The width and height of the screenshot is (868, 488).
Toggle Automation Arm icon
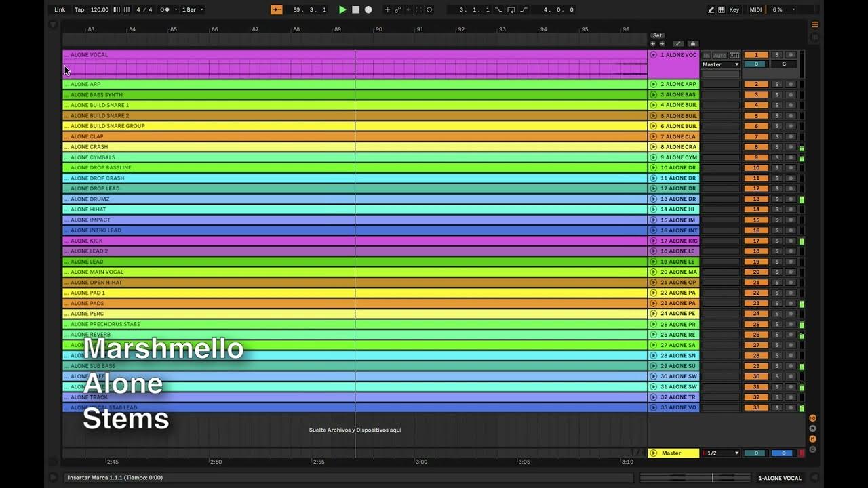(x=398, y=9)
